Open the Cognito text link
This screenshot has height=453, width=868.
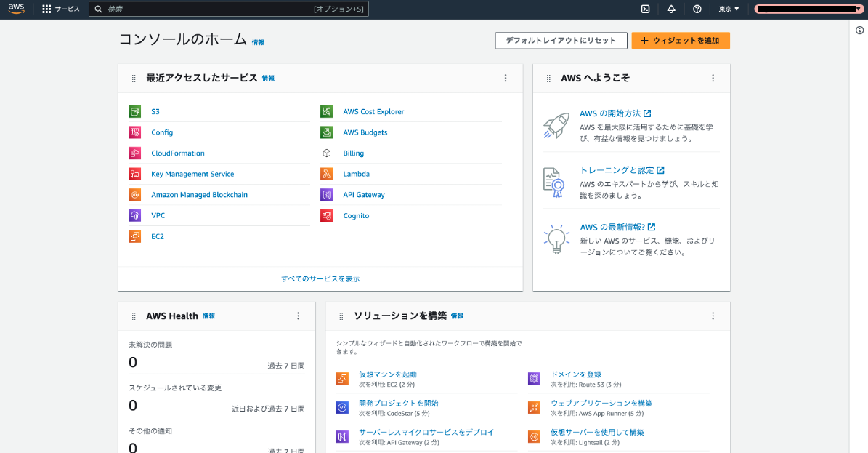pyautogui.click(x=356, y=216)
